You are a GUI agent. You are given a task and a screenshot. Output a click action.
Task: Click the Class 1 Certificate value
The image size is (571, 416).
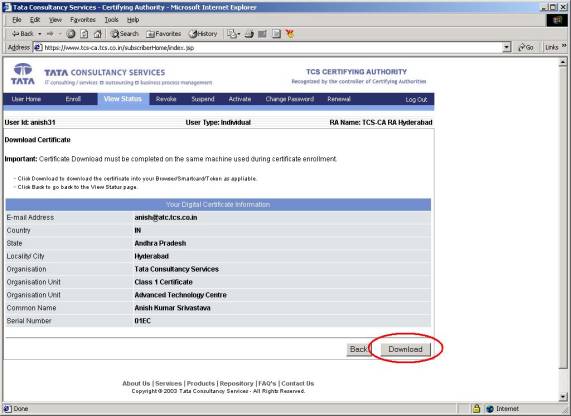tap(163, 282)
